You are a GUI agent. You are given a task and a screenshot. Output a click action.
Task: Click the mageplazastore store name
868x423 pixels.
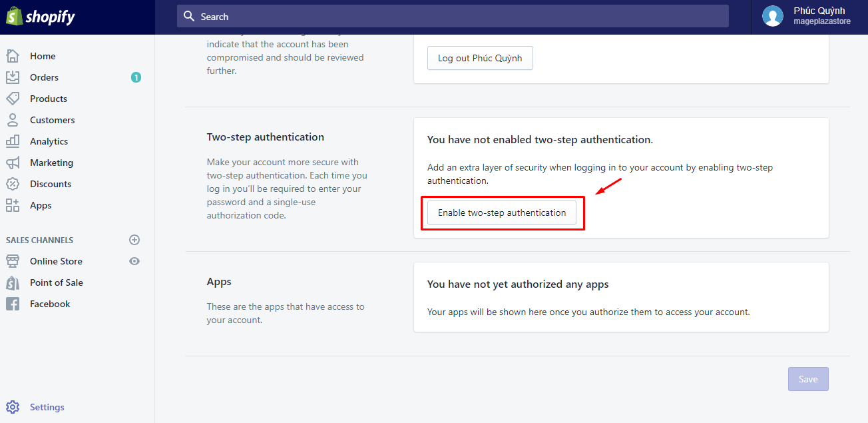[x=822, y=21]
